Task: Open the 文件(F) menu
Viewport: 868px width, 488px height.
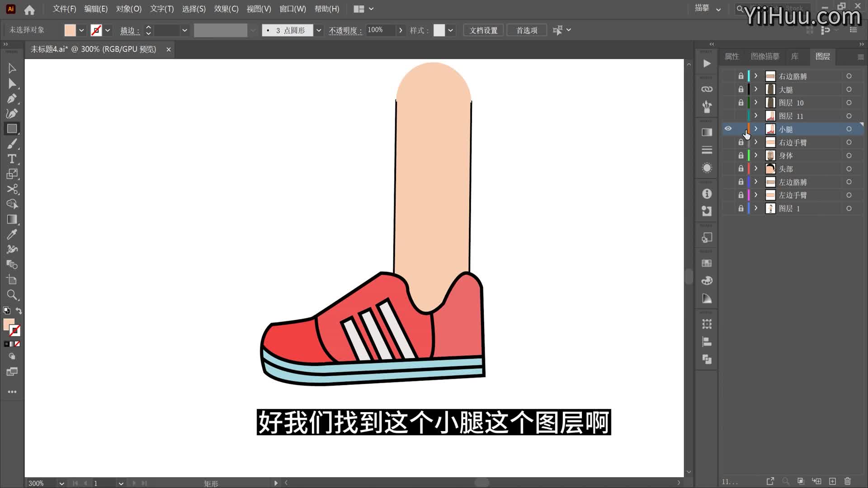Action: pyautogui.click(x=64, y=9)
